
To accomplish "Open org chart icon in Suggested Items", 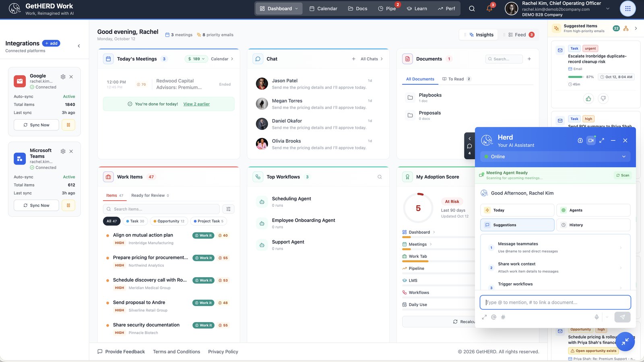I will pos(626,28).
